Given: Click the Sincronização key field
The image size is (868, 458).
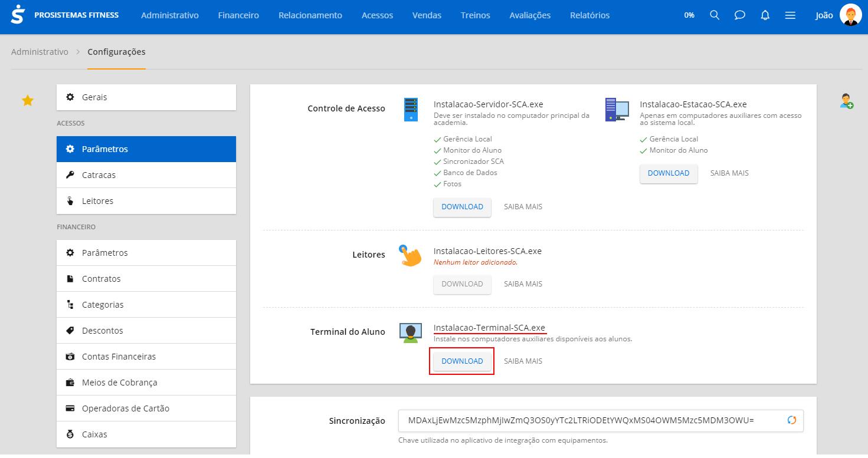Looking at the screenshot, I should 601,421.
